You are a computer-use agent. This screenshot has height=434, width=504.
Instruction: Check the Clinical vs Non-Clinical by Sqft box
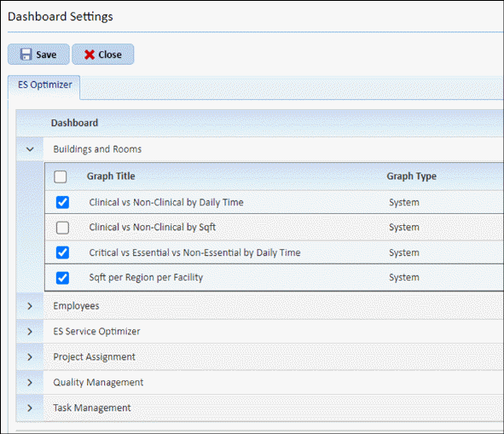pyautogui.click(x=62, y=228)
